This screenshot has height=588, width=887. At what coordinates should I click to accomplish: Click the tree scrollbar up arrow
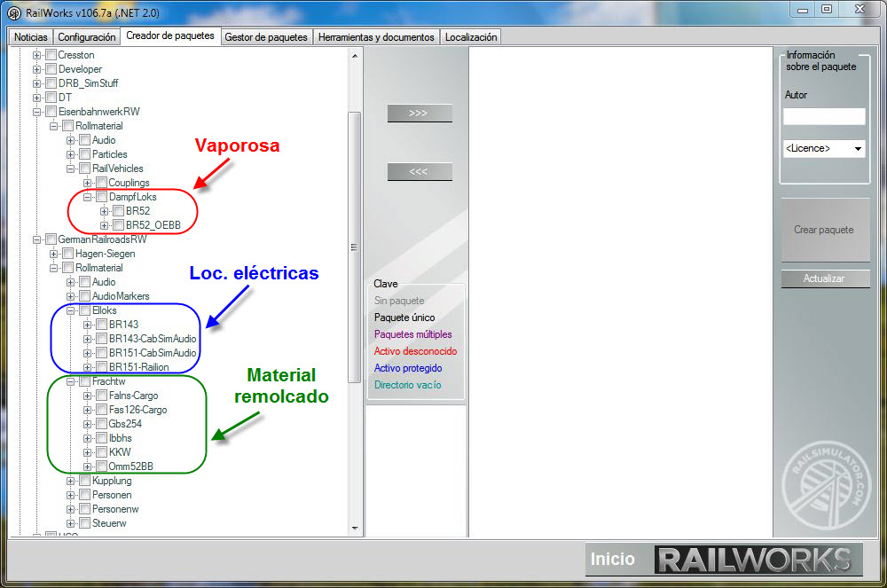click(x=355, y=55)
